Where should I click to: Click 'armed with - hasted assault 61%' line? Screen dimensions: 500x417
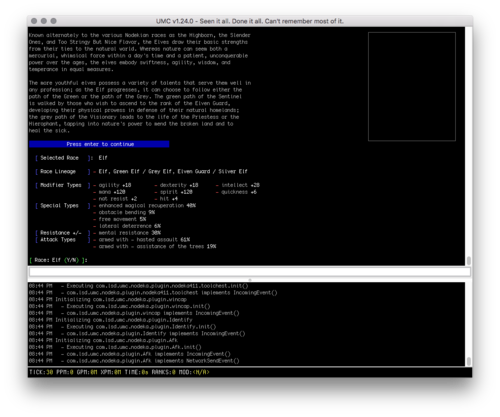pos(144,239)
